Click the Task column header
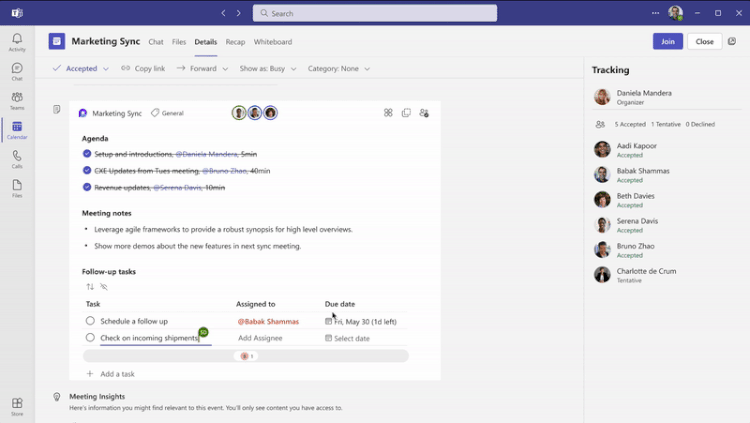Viewport: 750px width, 423px height. 93,304
